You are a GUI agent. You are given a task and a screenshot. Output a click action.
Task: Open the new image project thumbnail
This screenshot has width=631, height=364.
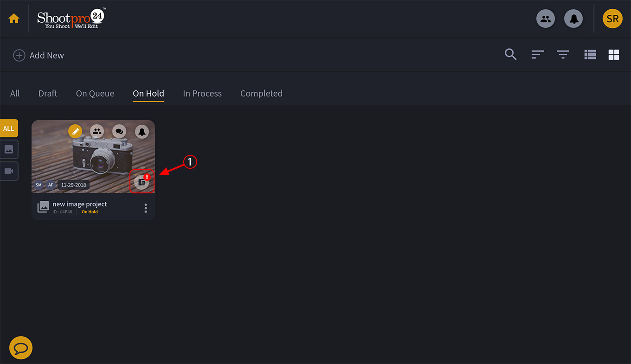tap(93, 158)
